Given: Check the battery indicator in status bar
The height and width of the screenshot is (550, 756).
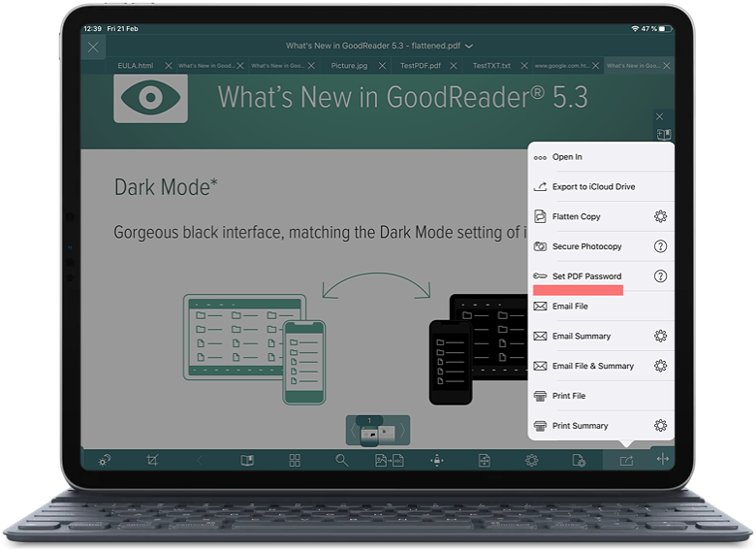Looking at the screenshot, I should coord(665,29).
